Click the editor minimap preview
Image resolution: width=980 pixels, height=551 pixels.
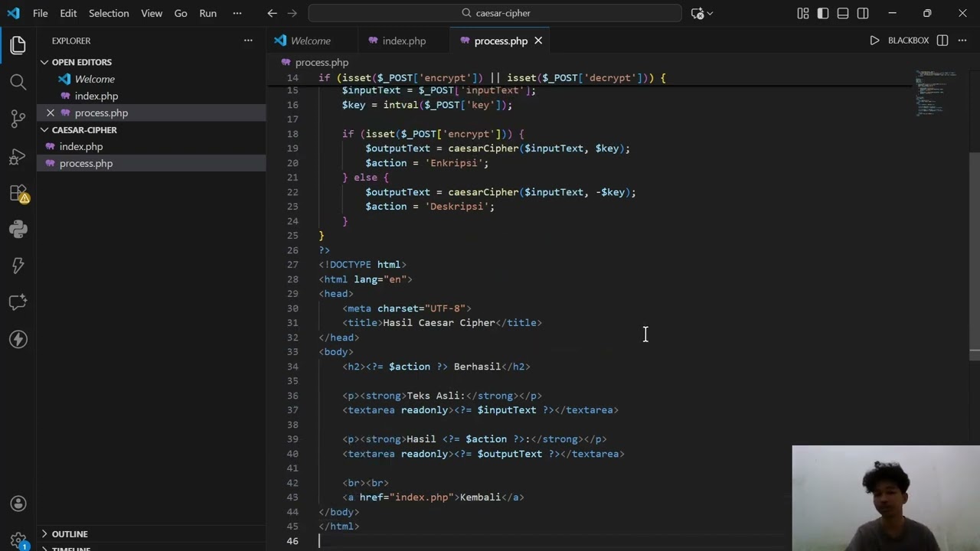tap(936, 92)
